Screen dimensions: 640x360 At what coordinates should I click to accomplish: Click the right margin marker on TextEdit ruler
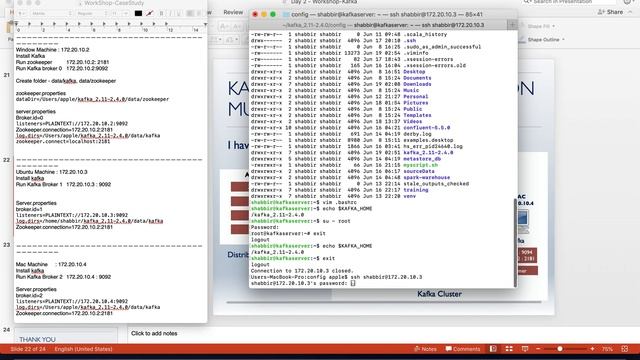(205, 24)
